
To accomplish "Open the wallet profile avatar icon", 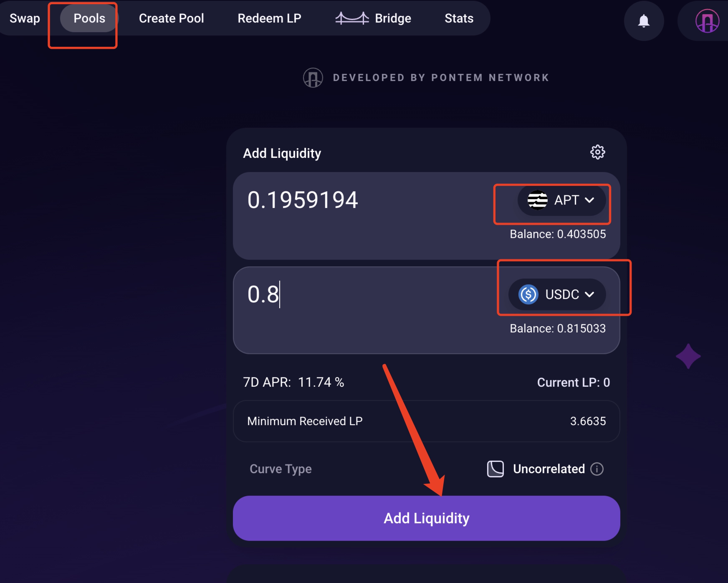I will click(x=707, y=20).
